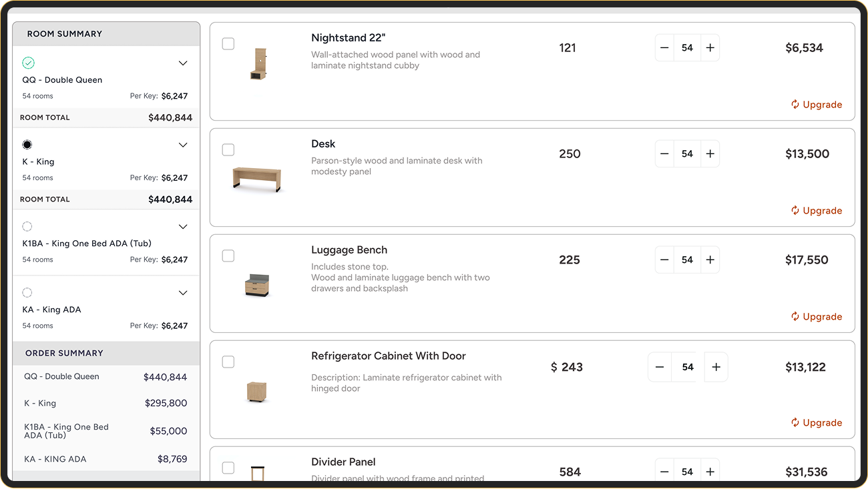Click plus icon for Desk quantity
Image resolution: width=868 pixels, height=489 pixels.
pos(710,154)
